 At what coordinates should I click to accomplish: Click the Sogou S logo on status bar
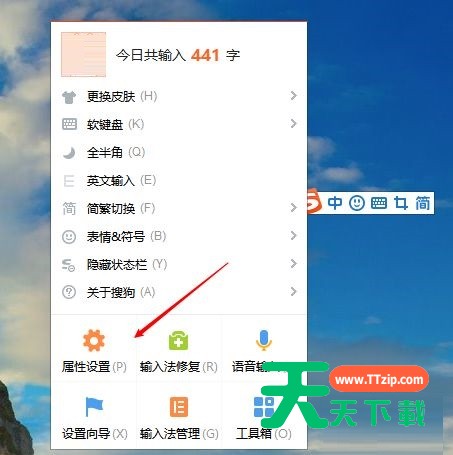click(x=314, y=201)
